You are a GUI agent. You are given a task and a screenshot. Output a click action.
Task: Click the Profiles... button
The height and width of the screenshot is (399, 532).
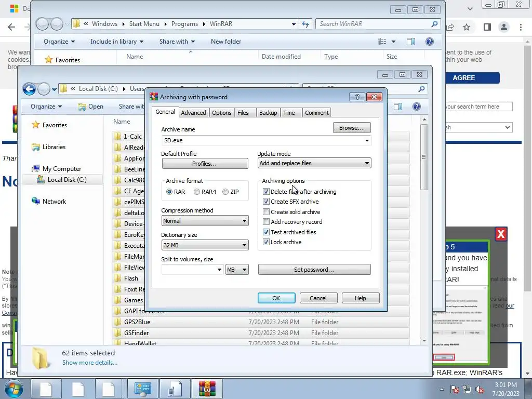[x=205, y=164]
